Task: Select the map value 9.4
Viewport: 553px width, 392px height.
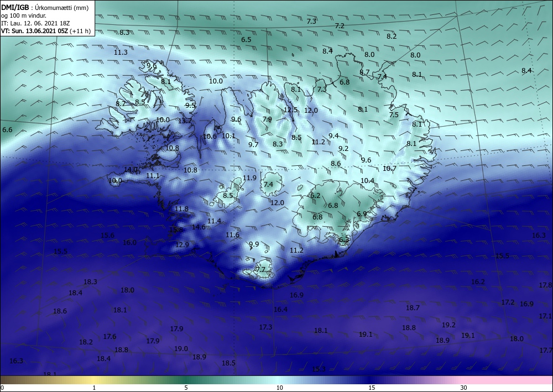Action: pyautogui.click(x=333, y=136)
